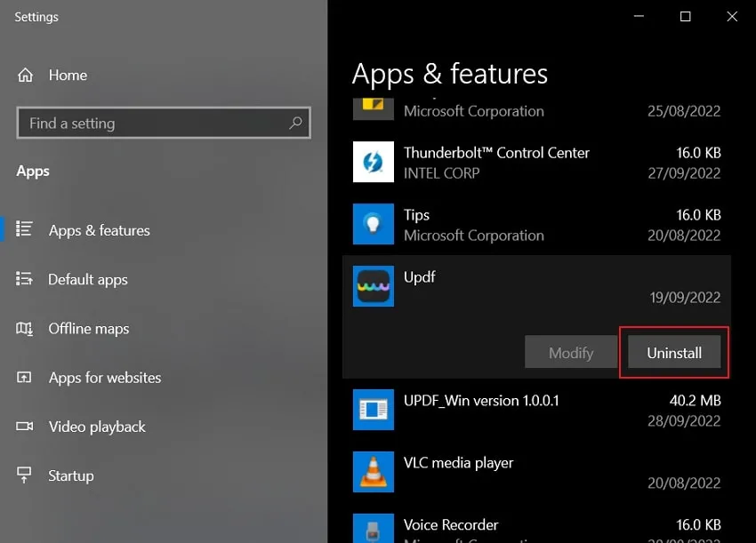Minimize the Settings window

(639, 16)
